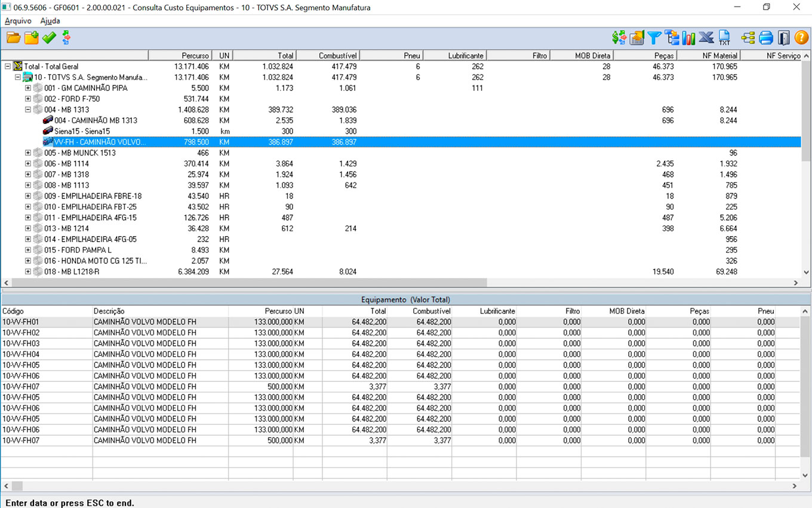Expand the 001 - GM CAMINHÃO PIPA node
This screenshot has width=812, height=508.
tap(28, 88)
